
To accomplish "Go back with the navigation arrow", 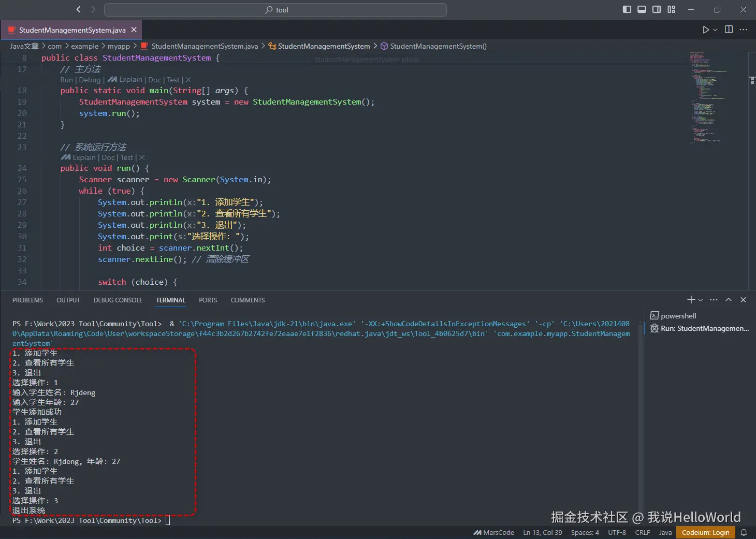I will point(79,9).
